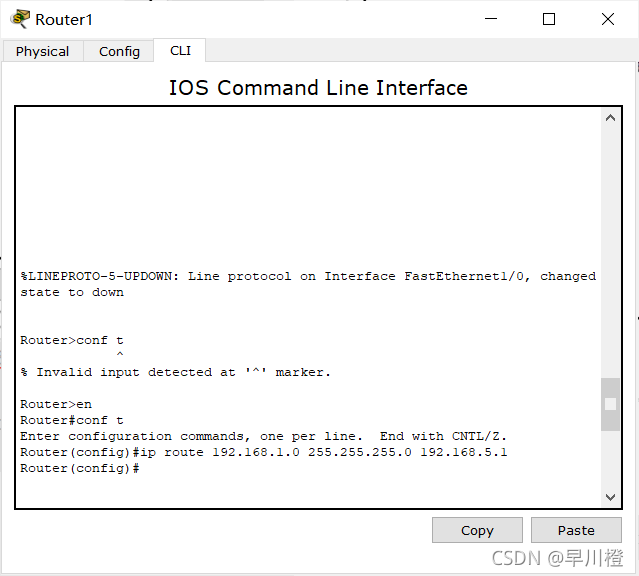Image resolution: width=639 pixels, height=576 pixels.
Task: Click the Router1 icon in the title bar
Action: [19, 19]
